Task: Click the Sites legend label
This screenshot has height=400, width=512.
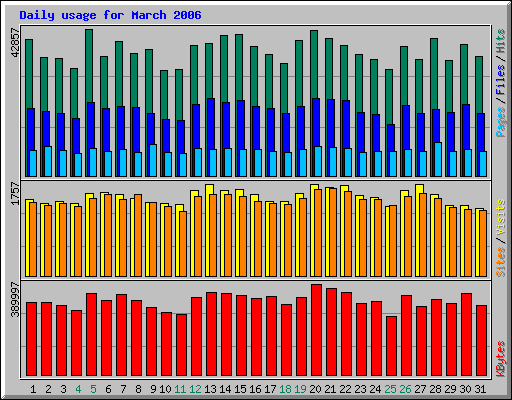Action: point(501,262)
